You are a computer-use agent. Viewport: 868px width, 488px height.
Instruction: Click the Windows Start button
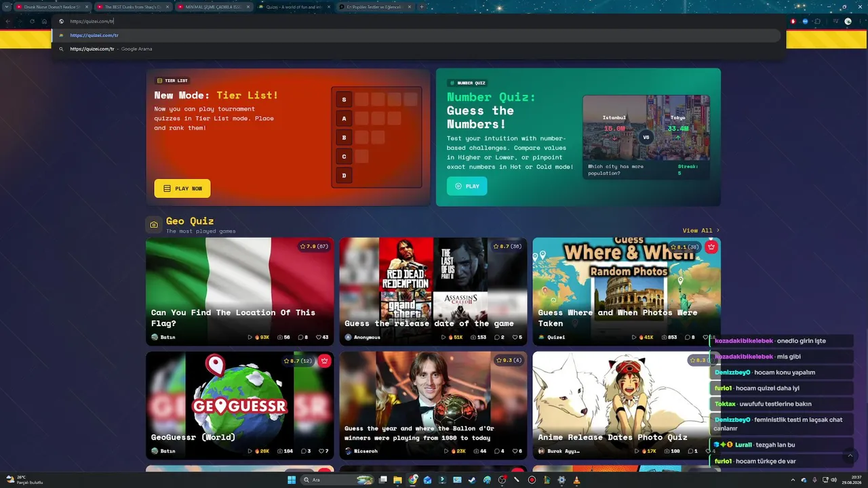tap(292, 480)
